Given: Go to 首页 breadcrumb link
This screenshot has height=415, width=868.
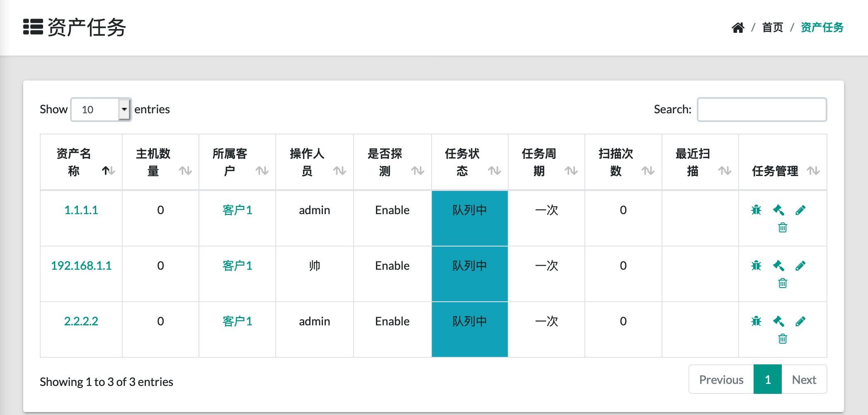Looking at the screenshot, I should [x=773, y=27].
